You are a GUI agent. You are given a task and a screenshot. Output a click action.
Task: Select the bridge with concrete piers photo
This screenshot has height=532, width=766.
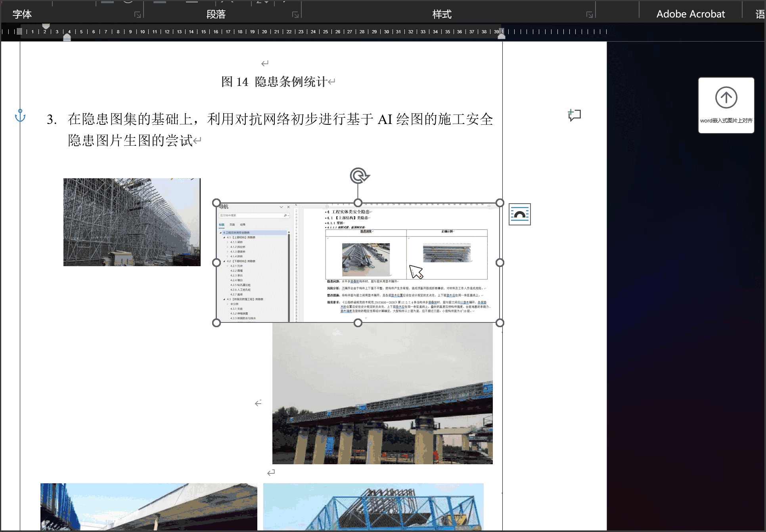pos(382,396)
